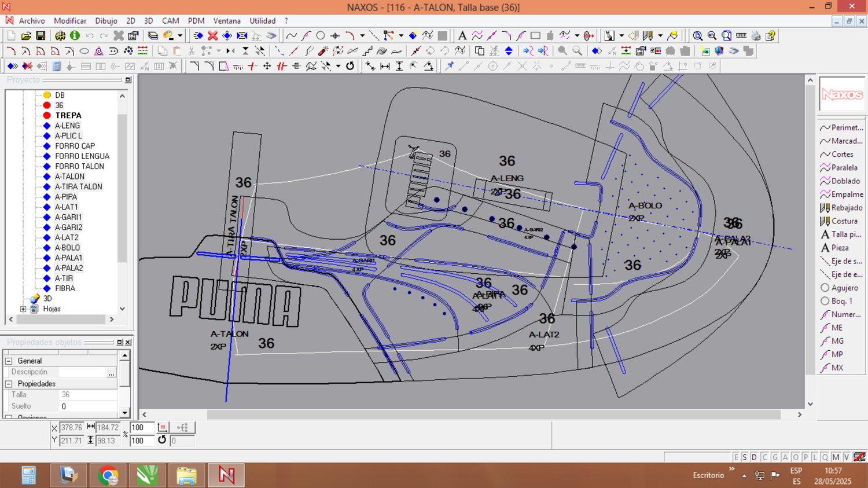Screen dimensions: 868x488
Task: Click the rotate arrow icon in third toolbar row
Action: pyautogui.click(x=350, y=66)
